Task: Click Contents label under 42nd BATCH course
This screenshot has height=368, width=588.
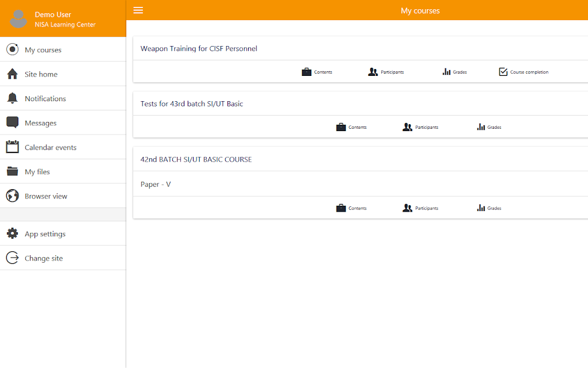Action: point(357,208)
